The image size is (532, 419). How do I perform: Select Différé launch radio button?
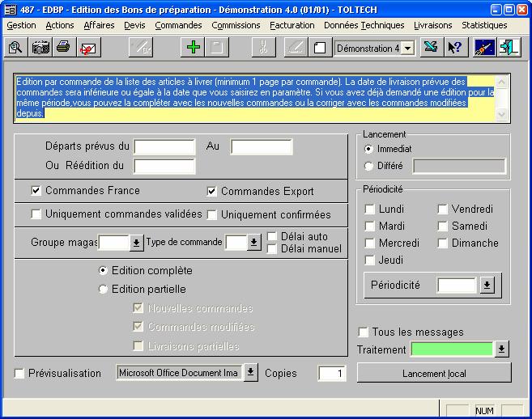pos(368,166)
